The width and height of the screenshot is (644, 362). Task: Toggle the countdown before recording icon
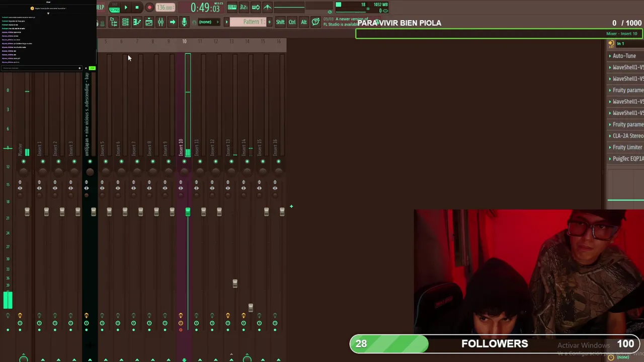(244, 7)
